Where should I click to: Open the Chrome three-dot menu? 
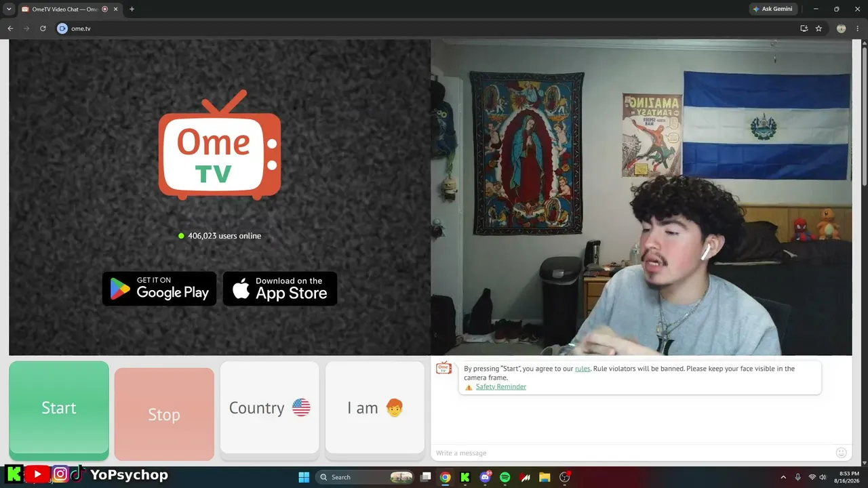(x=858, y=28)
